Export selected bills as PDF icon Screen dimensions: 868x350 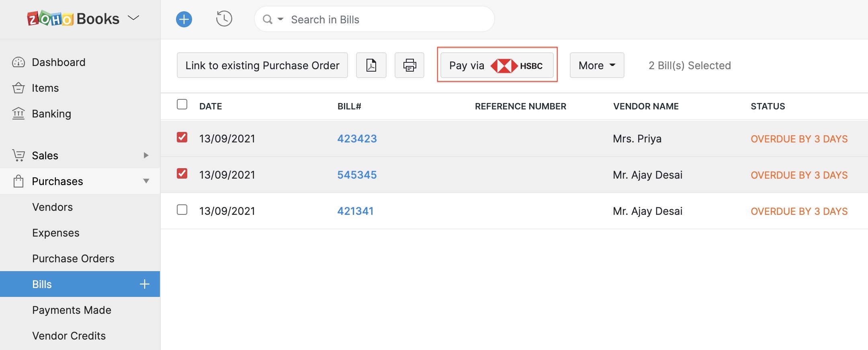click(x=371, y=65)
